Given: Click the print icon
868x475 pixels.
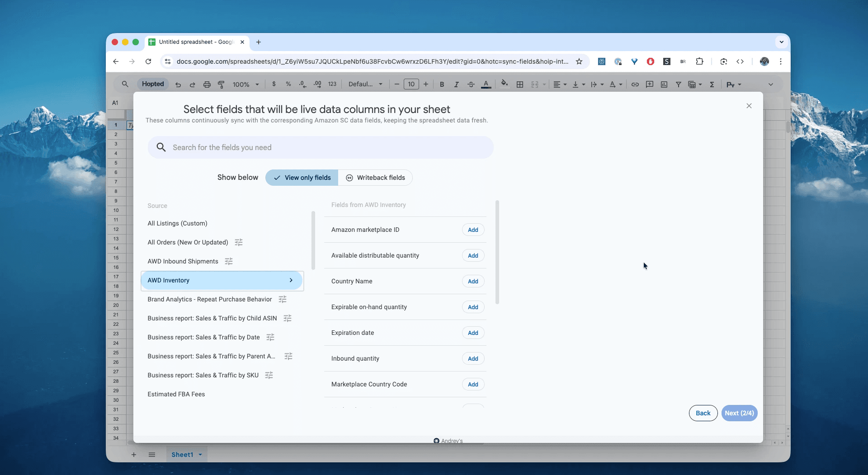Looking at the screenshot, I should point(207,85).
